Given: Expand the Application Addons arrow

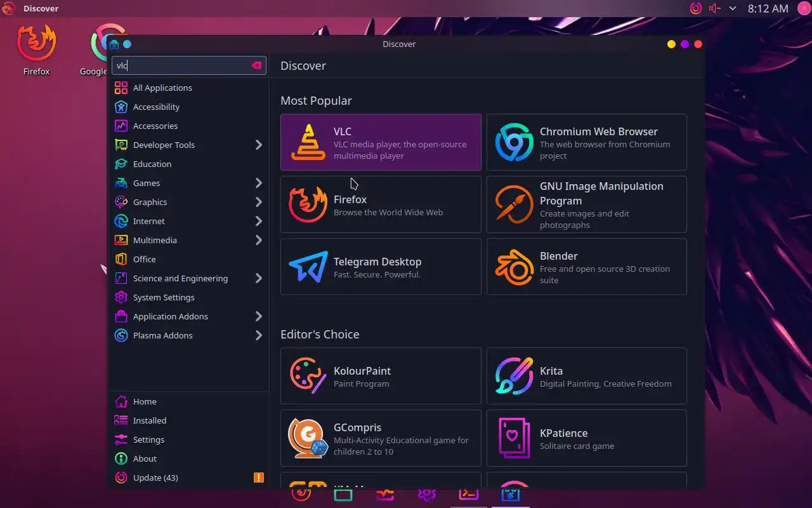Looking at the screenshot, I should (258, 316).
